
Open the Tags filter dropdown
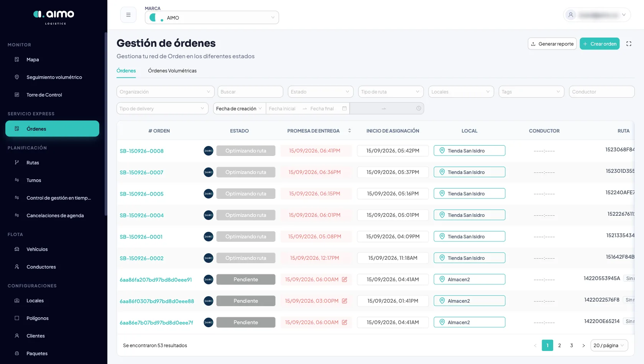[531, 92]
